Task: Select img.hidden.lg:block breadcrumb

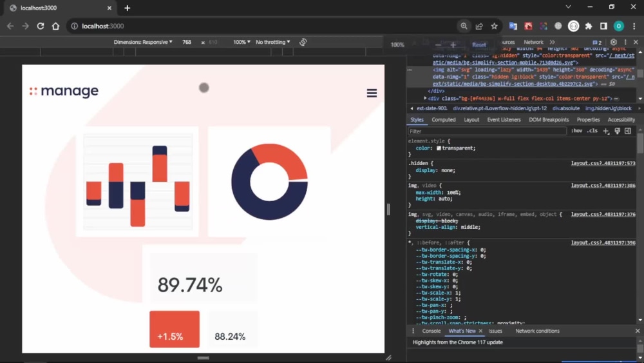Action: point(609,108)
